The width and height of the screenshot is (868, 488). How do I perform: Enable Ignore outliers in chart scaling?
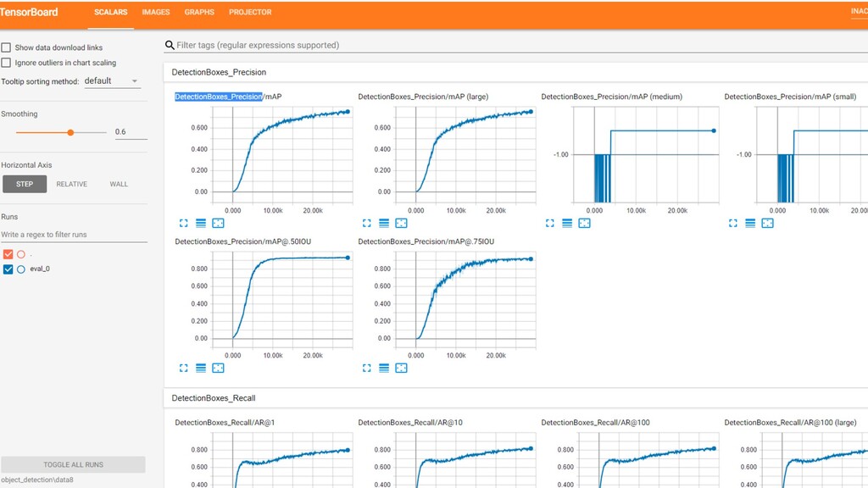[6, 63]
